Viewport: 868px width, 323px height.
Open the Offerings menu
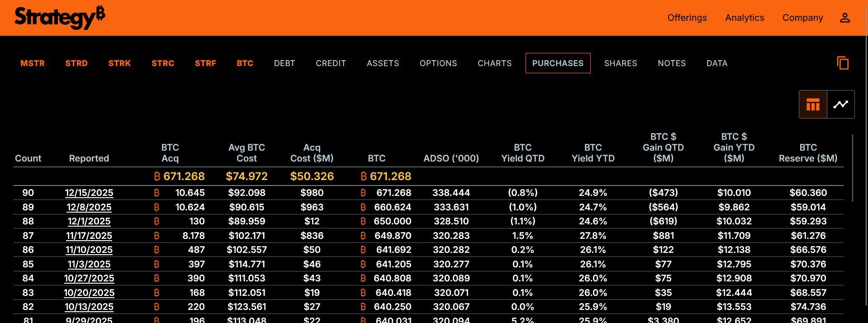687,18
